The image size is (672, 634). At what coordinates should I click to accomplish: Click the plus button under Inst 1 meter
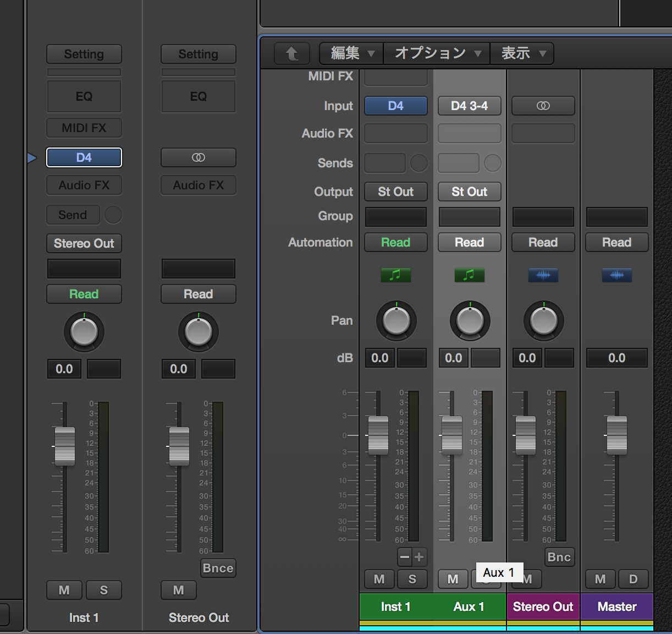[419, 557]
